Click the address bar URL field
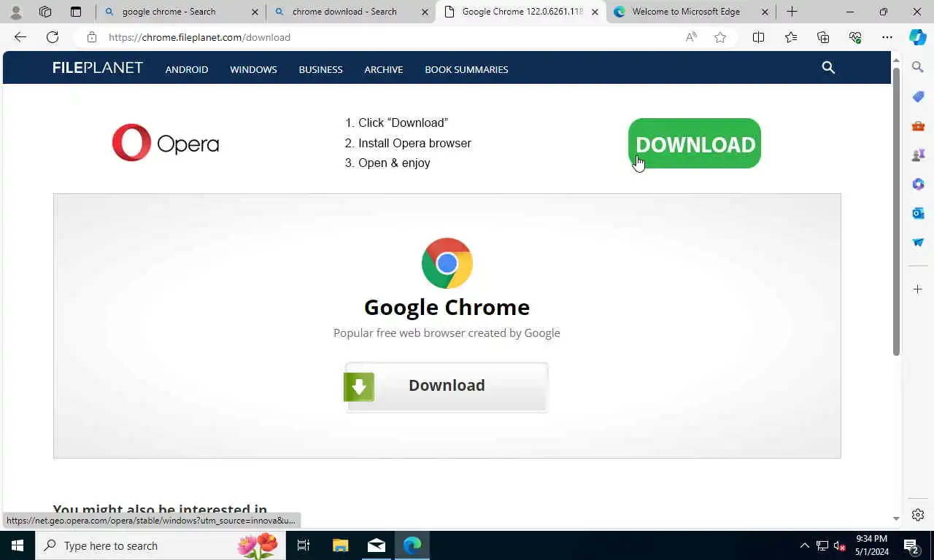Image resolution: width=934 pixels, height=560 pixels. (387, 37)
